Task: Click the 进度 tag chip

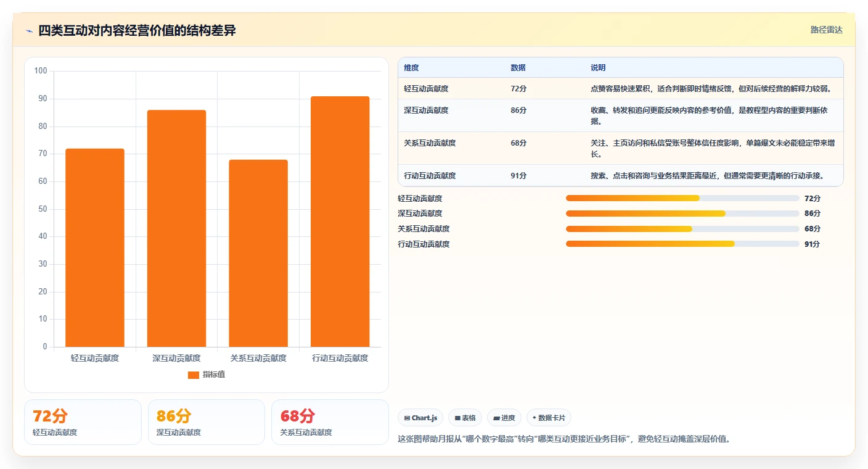Action: [504, 418]
